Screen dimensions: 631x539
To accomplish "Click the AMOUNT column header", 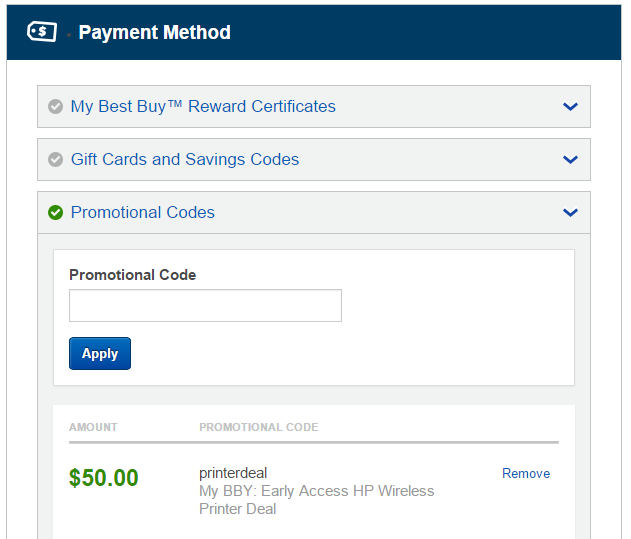I will coord(93,427).
